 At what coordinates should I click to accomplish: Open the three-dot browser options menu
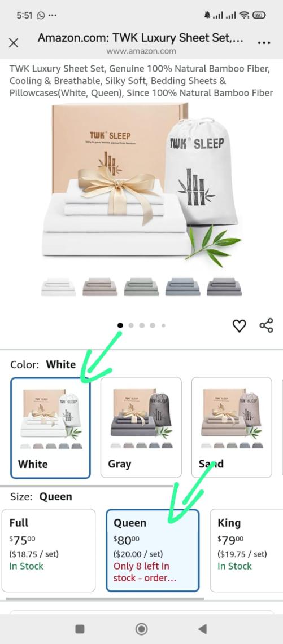tap(264, 43)
